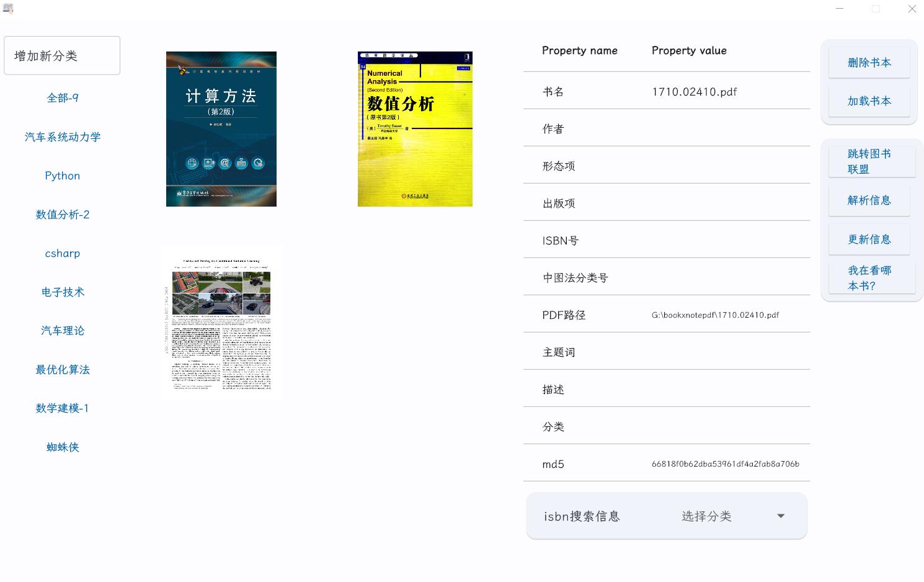This screenshot has width=924, height=582.
Task: Open the research paper PDF thumbnail
Action: click(x=221, y=321)
